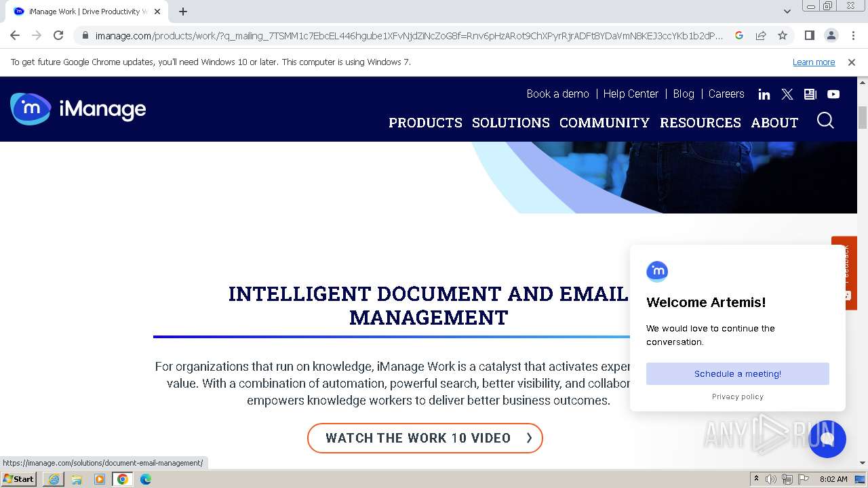Open Chrome profile avatar

[x=831, y=35]
